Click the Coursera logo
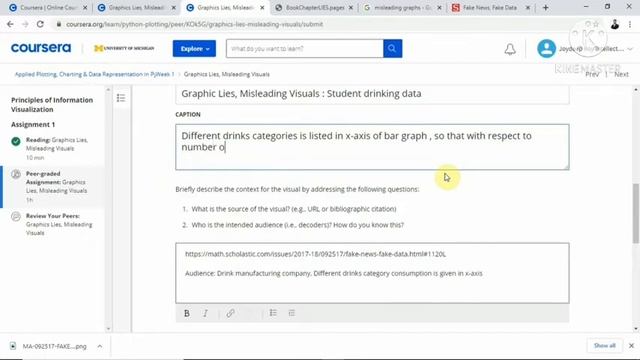The image size is (640, 360). [x=41, y=48]
